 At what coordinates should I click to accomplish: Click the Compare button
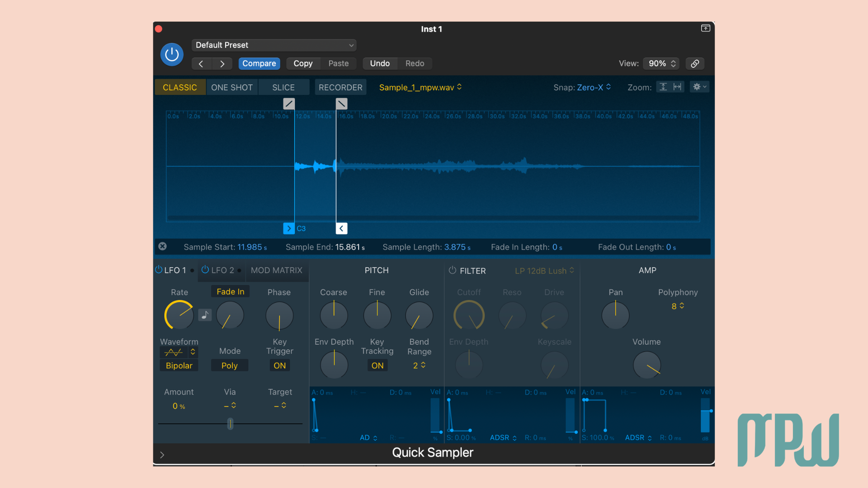point(259,63)
